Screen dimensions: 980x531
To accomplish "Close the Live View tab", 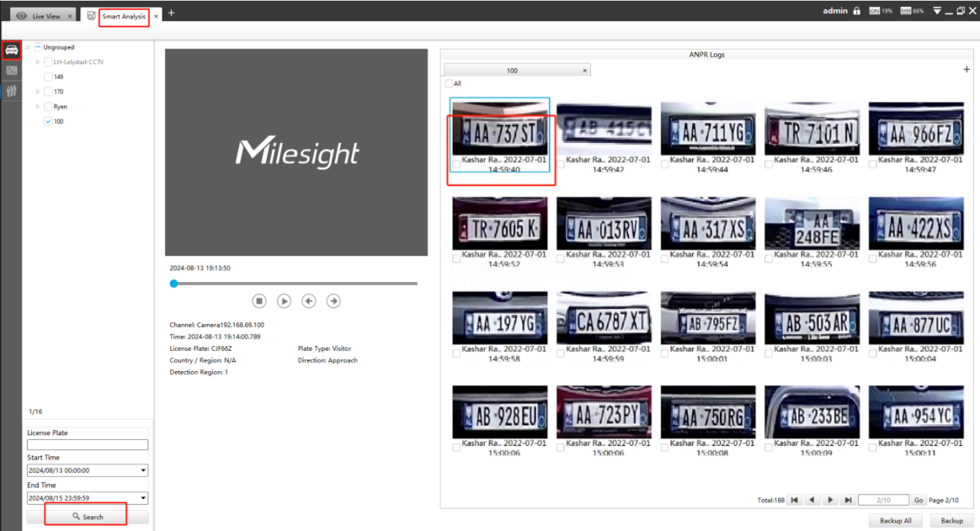I will click(70, 15).
